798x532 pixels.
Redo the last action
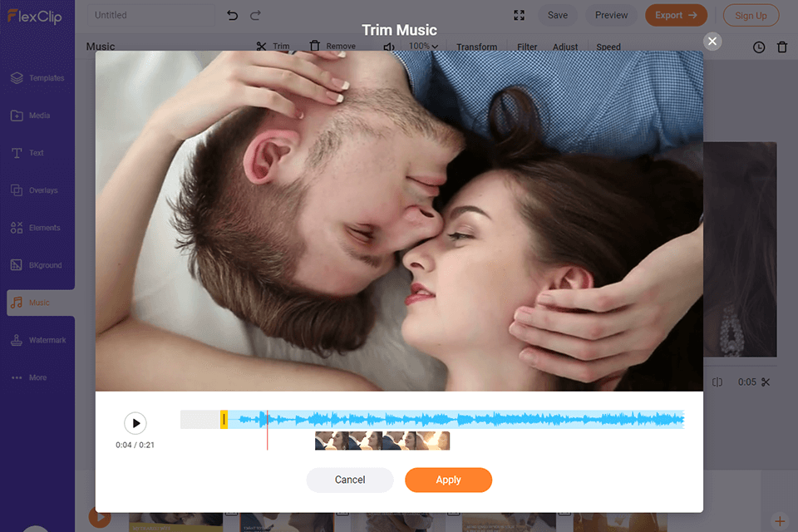pos(255,15)
